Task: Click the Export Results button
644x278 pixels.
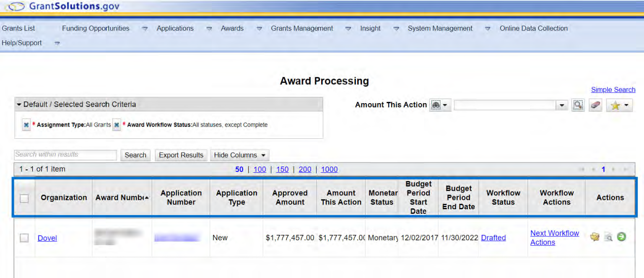Action: 181,155
